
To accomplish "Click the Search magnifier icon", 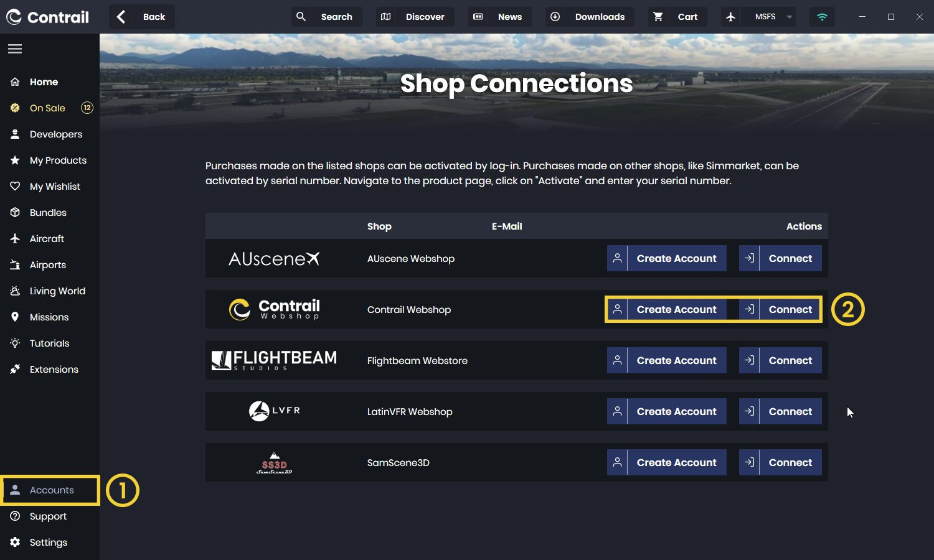I will click(301, 17).
